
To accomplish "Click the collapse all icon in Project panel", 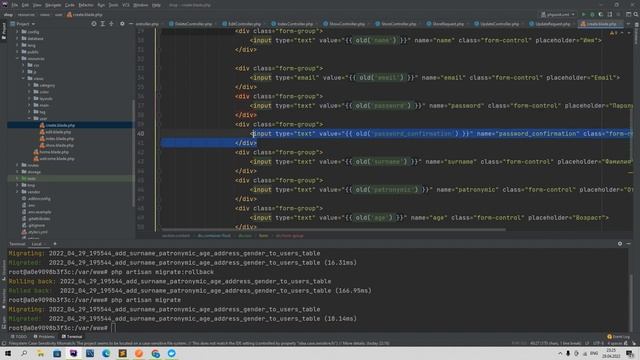I will click(x=111, y=24).
